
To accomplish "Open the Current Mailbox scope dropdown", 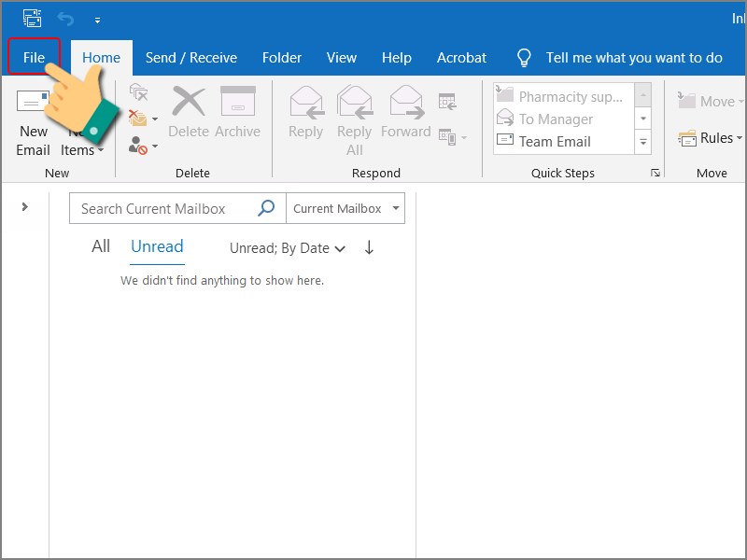I will [345, 208].
